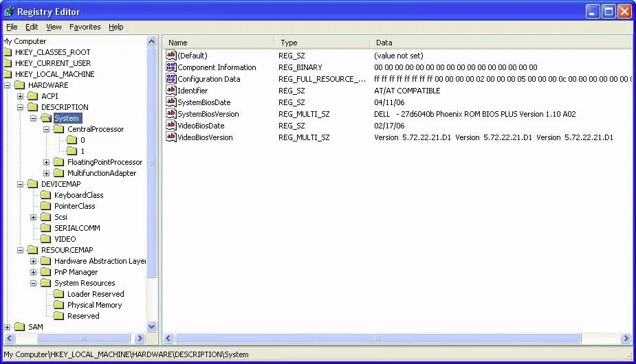
Task: Click the 'AT/AT COMPATIBLE' data value
Action: [407, 91]
